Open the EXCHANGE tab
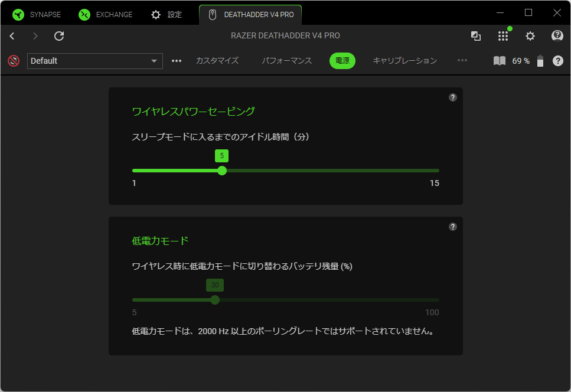The image size is (571, 392). click(106, 15)
